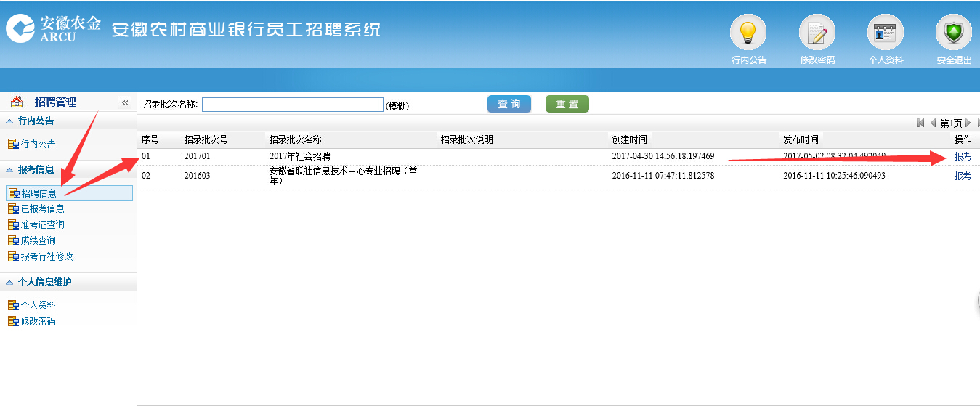Click the 查询 search button
Image resolution: width=980 pixels, height=406 pixels.
click(x=509, y=104)
